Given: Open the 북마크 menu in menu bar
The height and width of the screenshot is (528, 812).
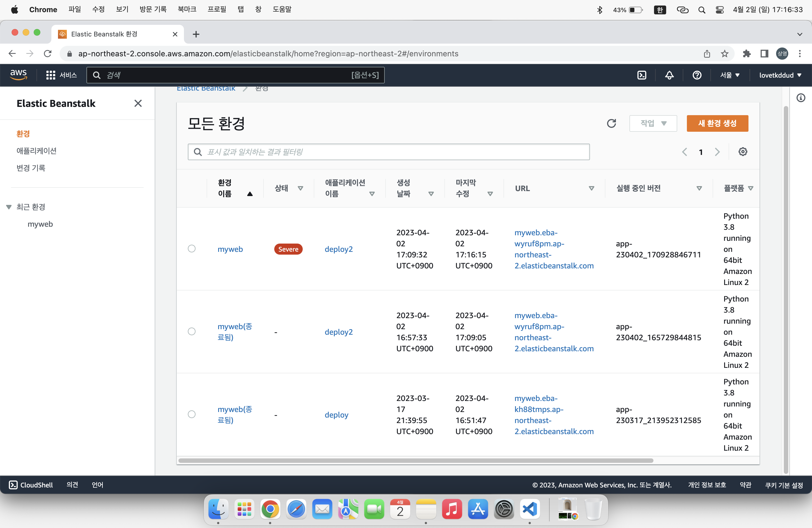Looking at the screenshot, I should tap(187, 10).
